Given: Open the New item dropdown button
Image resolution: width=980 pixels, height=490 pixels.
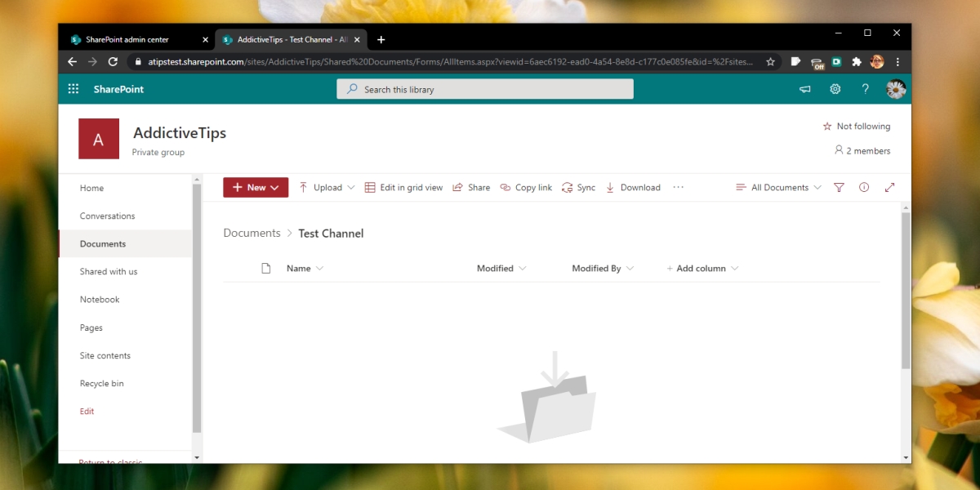Looking at the screenshot, I should (256, 188).
